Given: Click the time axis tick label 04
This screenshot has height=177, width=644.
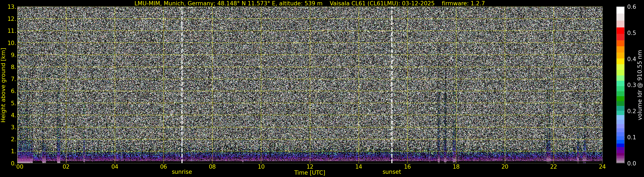Looking at the screenshot, I should (x=115, y=167).
